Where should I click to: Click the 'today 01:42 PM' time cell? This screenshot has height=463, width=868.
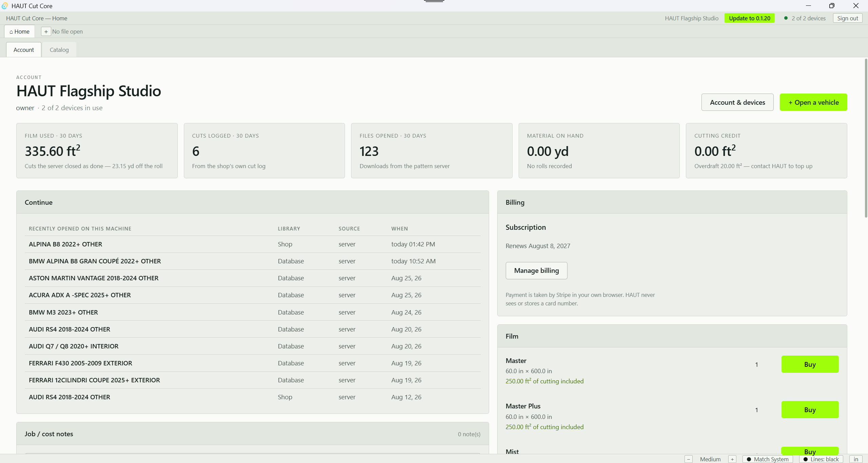click(413, 244)
